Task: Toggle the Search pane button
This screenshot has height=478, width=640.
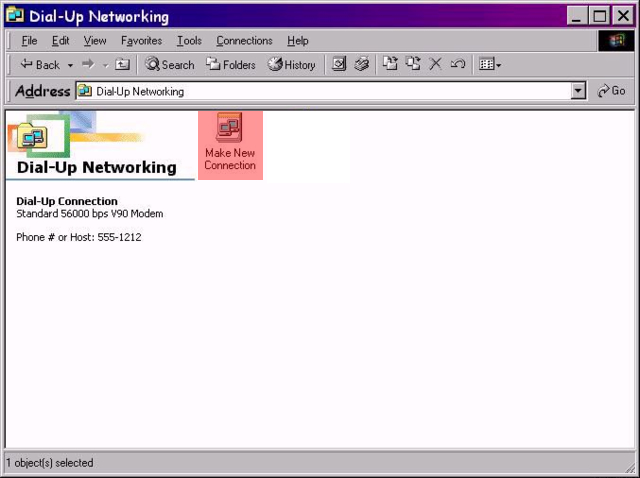Action: tap(170, 65)
